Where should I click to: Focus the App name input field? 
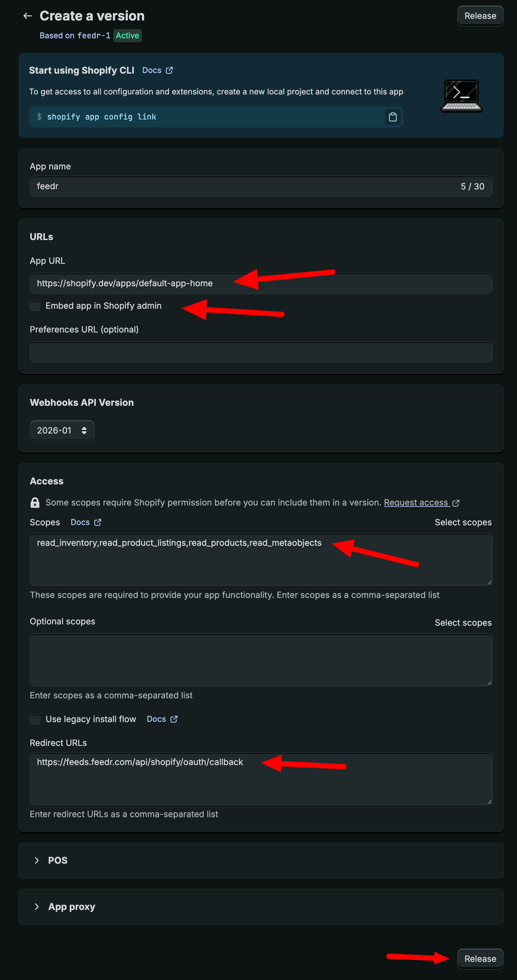tap(243, 187)
